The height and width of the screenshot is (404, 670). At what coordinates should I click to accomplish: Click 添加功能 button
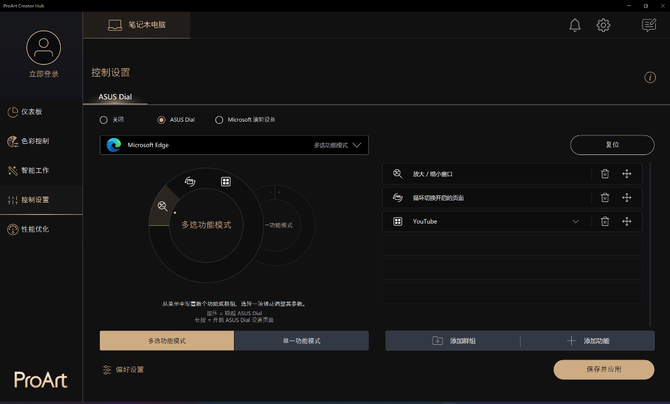point(588,341)
